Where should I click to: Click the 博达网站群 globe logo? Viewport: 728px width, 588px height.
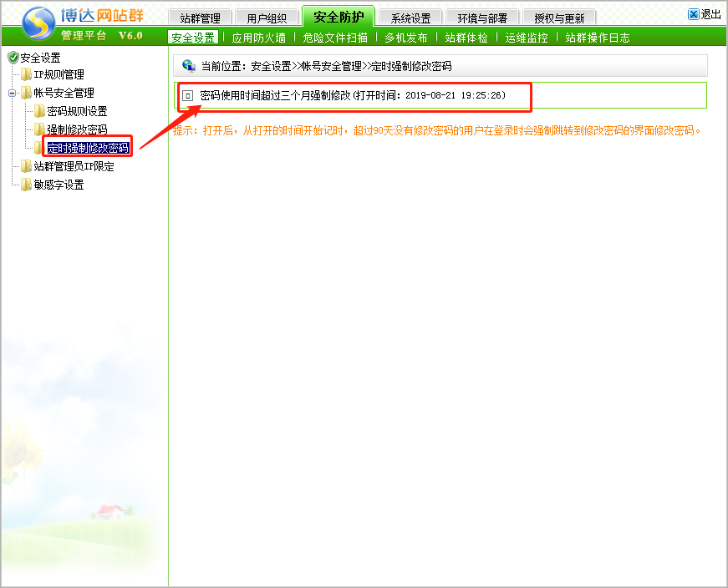tap(38, 23)
